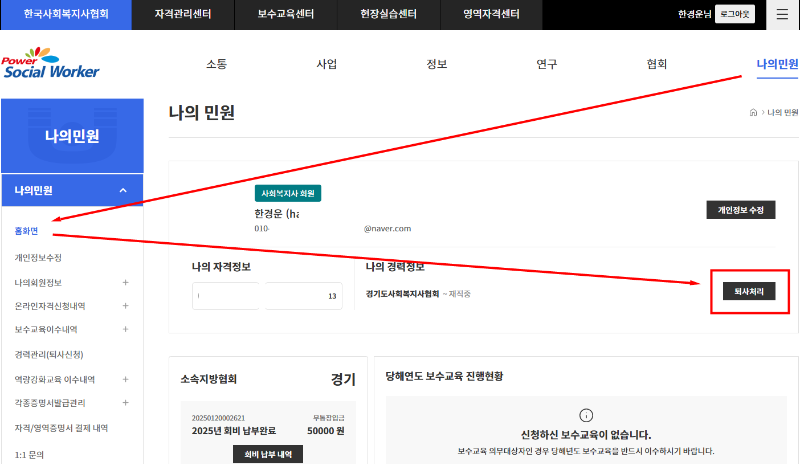The height and width of the screenshot is (464, 800).
Task: Click the 개인정보 수정 button
Action: (x=741, y=210)
